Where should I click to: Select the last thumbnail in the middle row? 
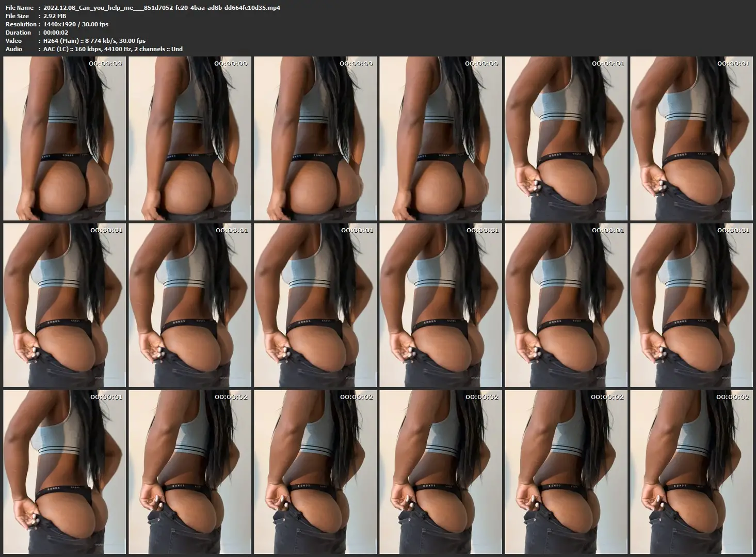coord(691,305)
